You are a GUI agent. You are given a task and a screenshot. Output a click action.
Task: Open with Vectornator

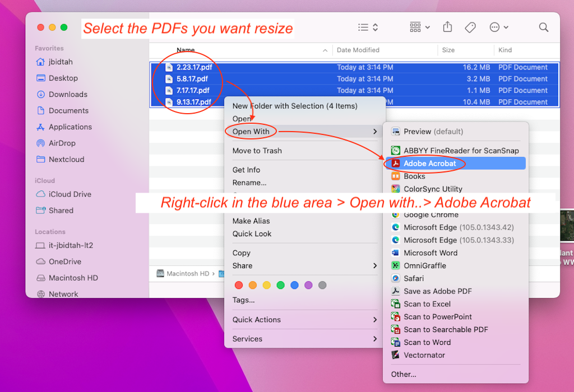[x=455, y=355]
